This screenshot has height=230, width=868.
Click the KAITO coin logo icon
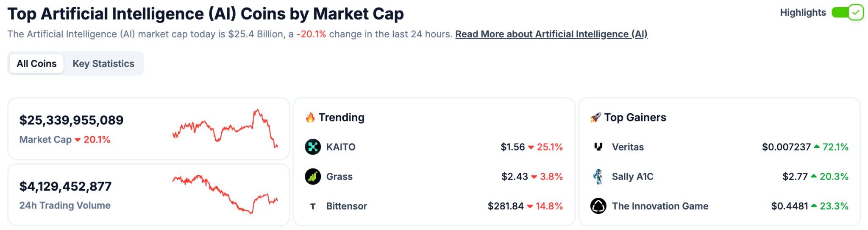click(x=313, y=147)
